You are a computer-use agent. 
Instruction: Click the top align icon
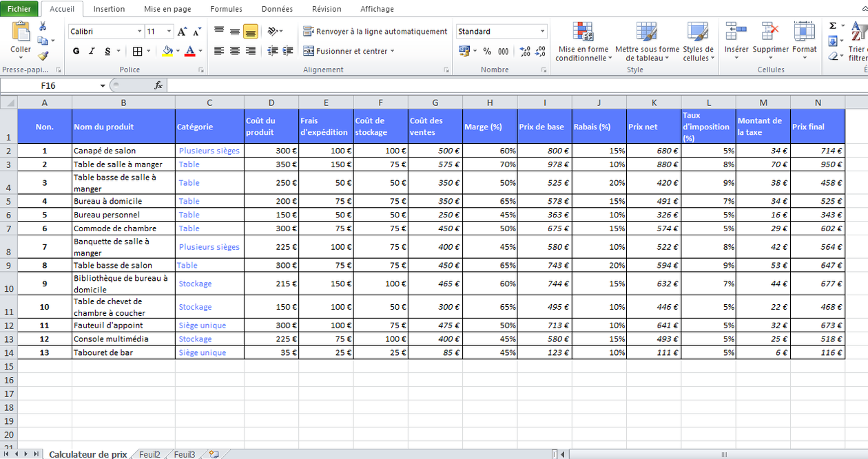pos(219,31)
